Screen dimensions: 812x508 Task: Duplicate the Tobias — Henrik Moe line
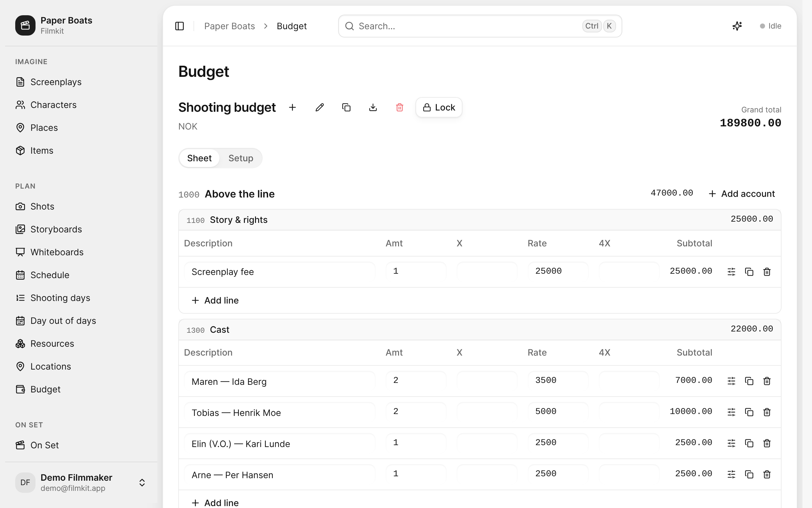click(749, 412)
